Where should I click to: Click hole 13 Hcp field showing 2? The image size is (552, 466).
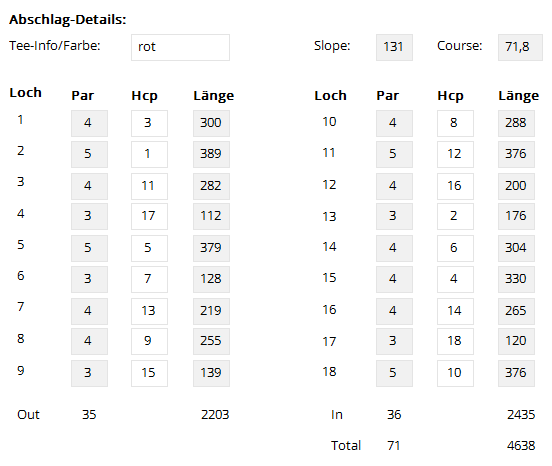[455, 216]
